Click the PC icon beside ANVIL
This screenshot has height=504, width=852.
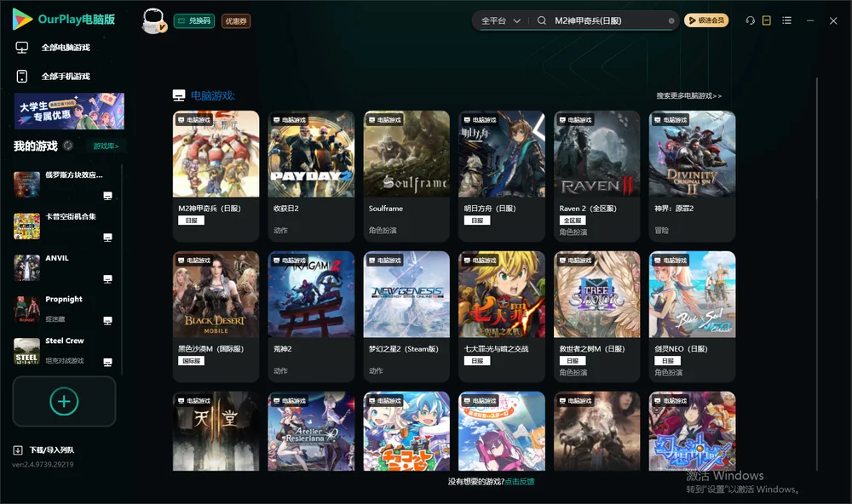pyautogui.click(x=107, y=279)
